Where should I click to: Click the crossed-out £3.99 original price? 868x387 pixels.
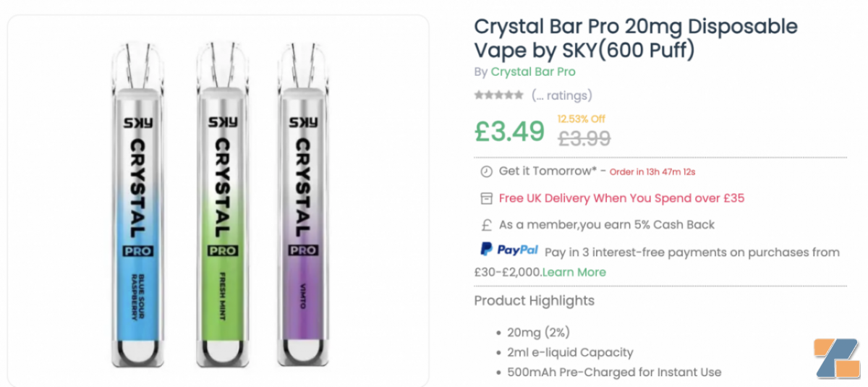click(x=584, y=137)
